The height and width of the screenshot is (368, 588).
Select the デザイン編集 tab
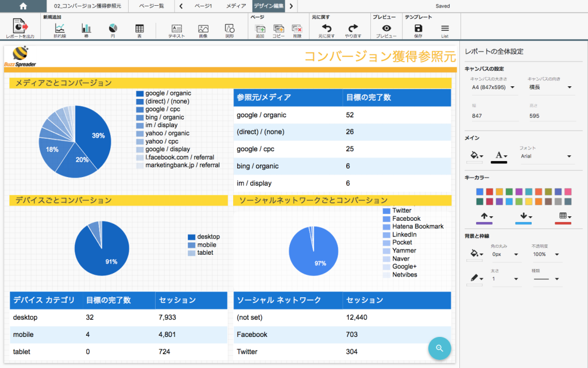click(x=269, y=6)
